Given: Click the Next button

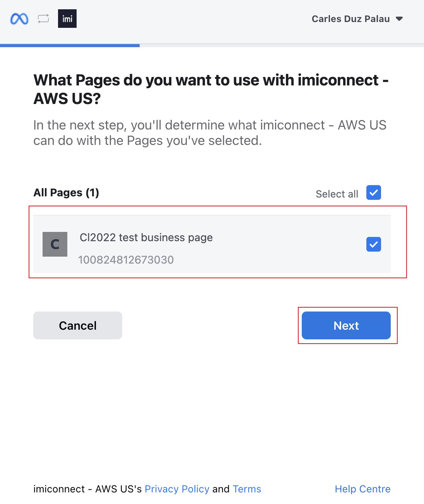Looking at the screenshot, I should coord(346,325).
